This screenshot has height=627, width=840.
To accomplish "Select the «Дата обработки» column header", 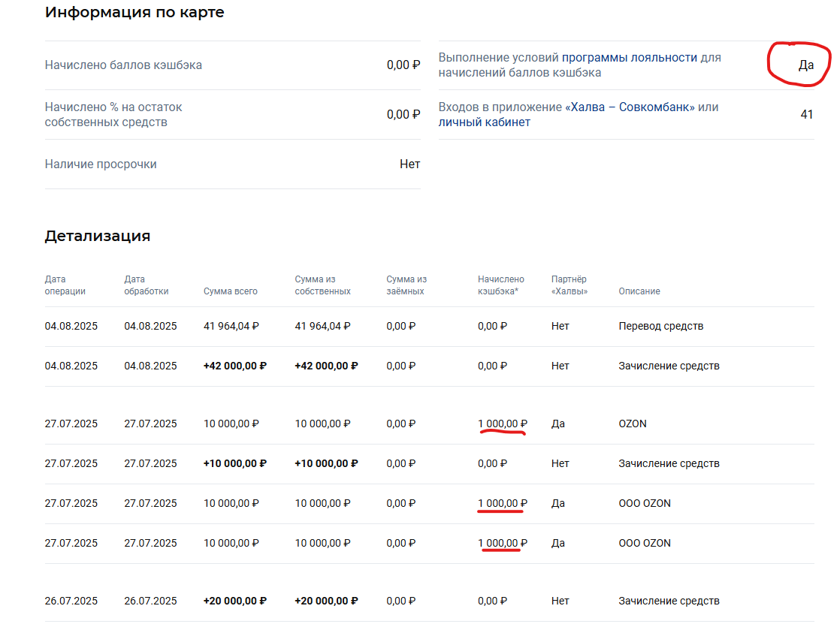I will coord(147,285).
